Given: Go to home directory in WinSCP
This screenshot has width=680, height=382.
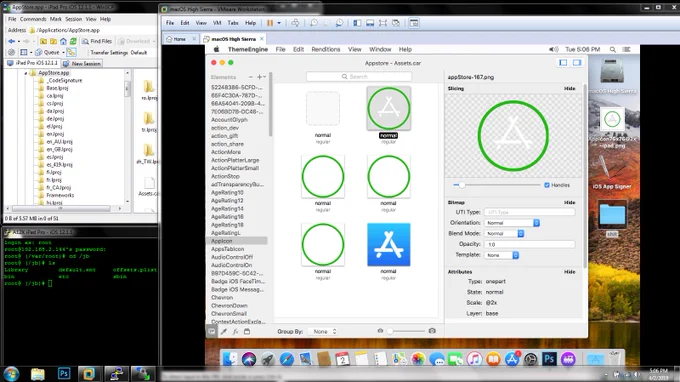Looking at the screenshot, I should [63, 41].
